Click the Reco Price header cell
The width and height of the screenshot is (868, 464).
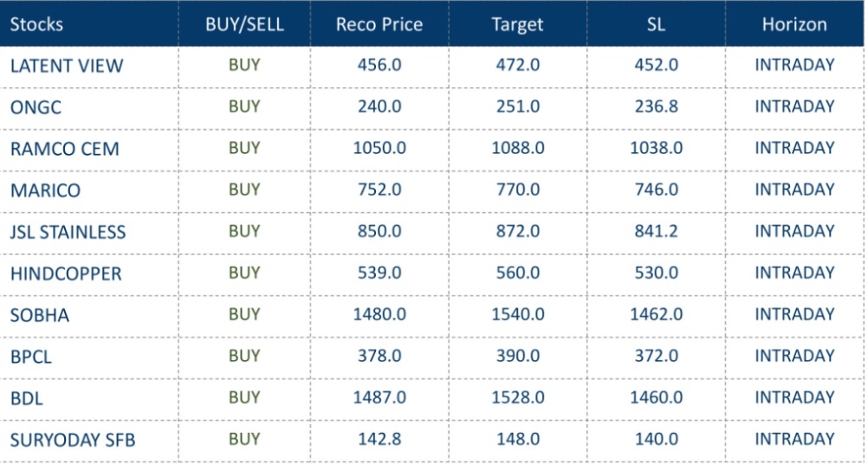379,24
